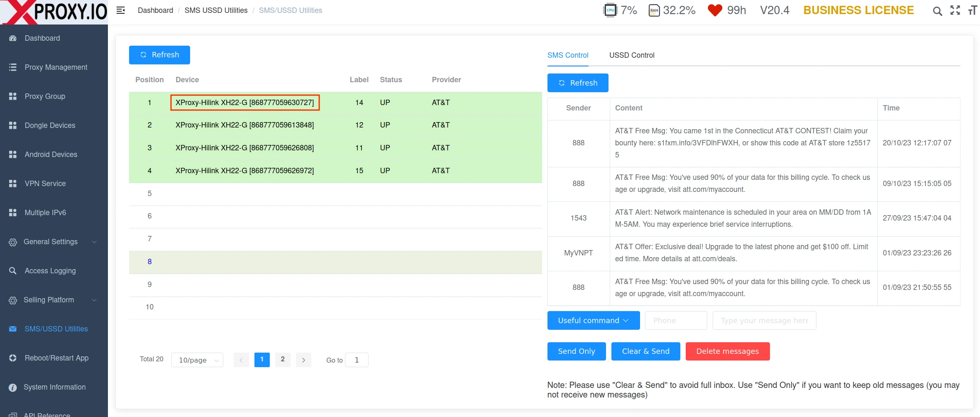Click SMS USSD Utilities breadcrumb
The height and width of the screenshot is (417, 980).
click(216, 10)
